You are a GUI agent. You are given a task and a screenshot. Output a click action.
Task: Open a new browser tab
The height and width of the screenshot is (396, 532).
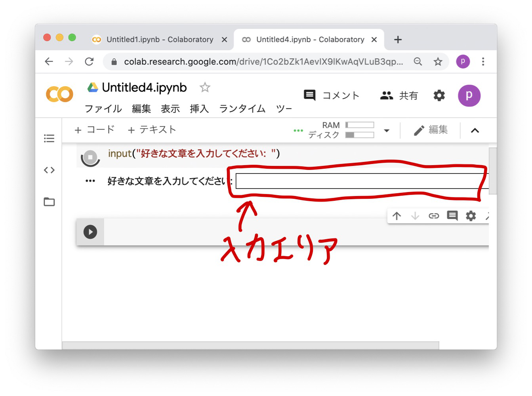click(x=398, y=40)
